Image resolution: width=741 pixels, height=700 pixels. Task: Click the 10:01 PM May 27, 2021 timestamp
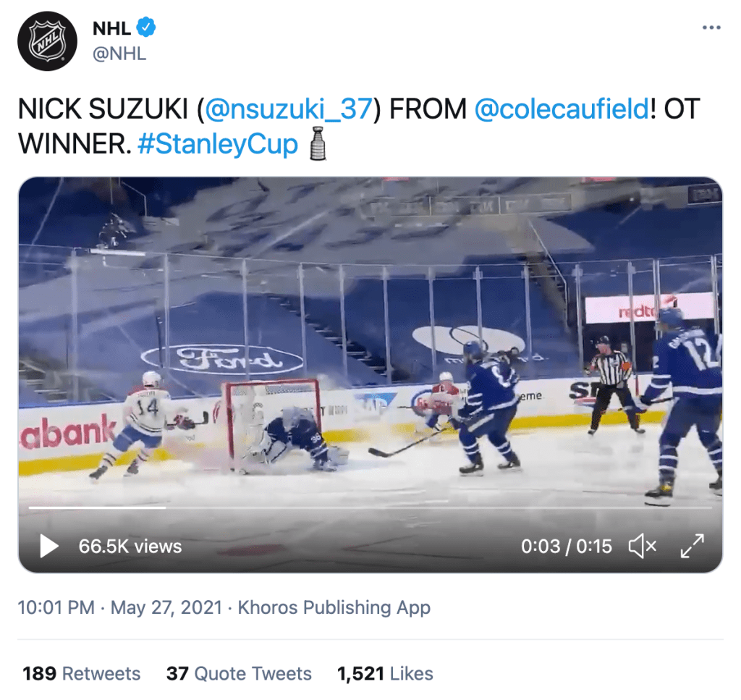(119, 607)
